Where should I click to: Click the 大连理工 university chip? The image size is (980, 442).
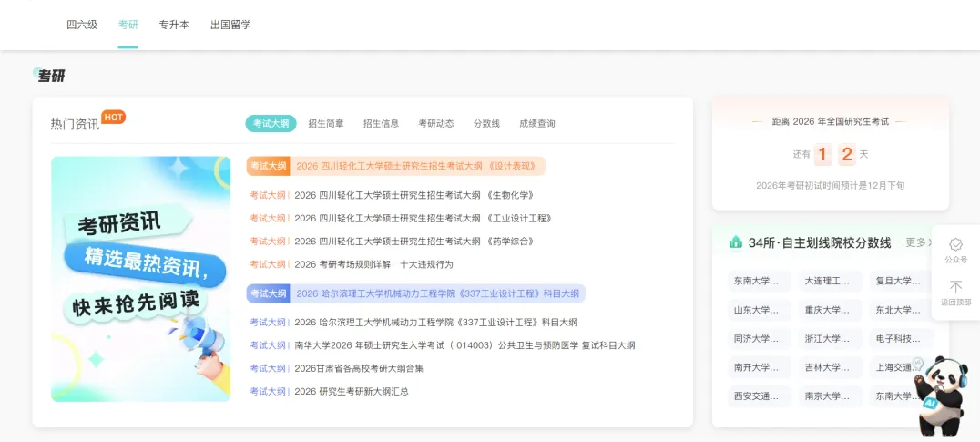[x=830, y=282]
